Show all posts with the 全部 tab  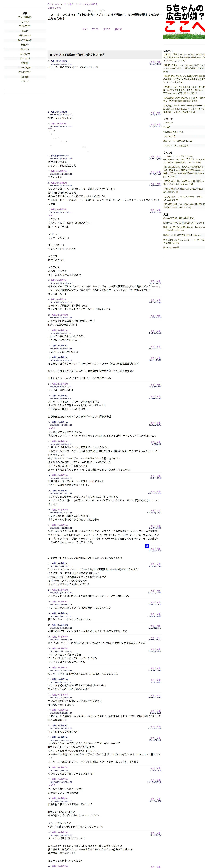click(85, 29)
